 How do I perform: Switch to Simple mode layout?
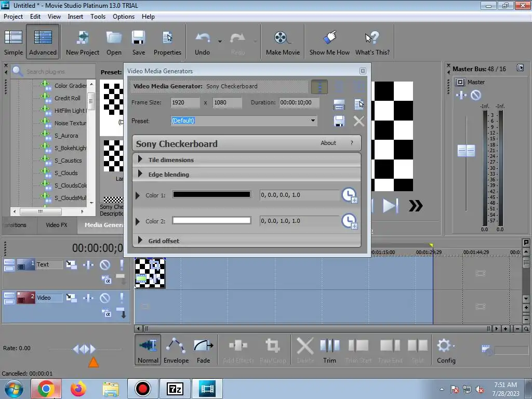14,42
